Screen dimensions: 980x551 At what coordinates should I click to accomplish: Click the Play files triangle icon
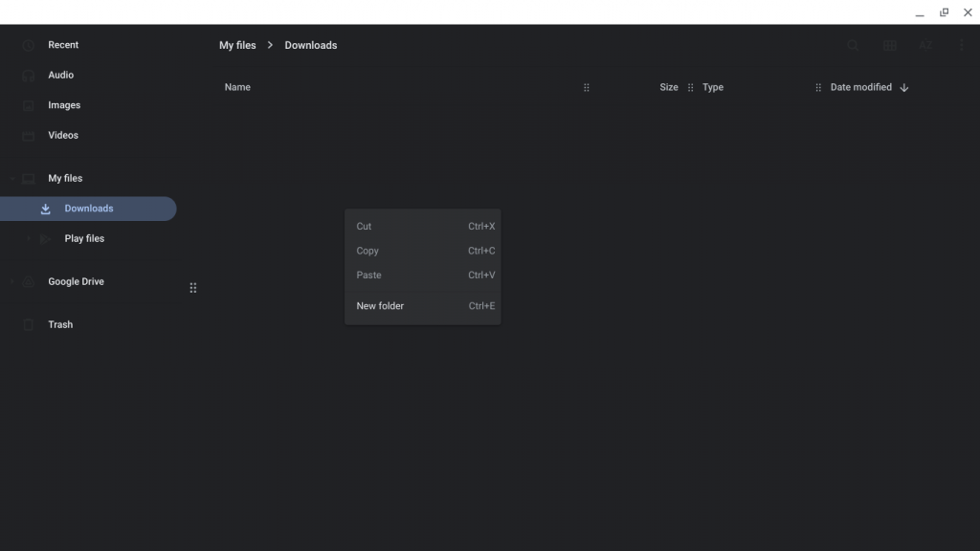point(45,238)
